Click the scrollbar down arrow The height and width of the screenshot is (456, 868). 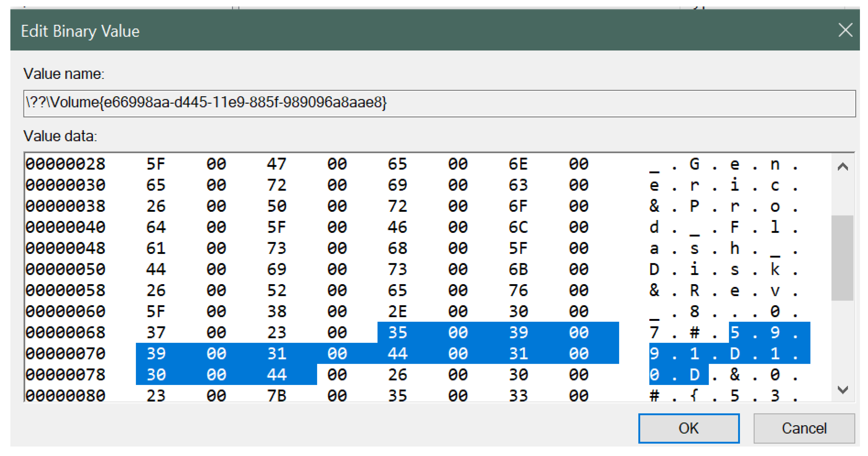[842, 390]
